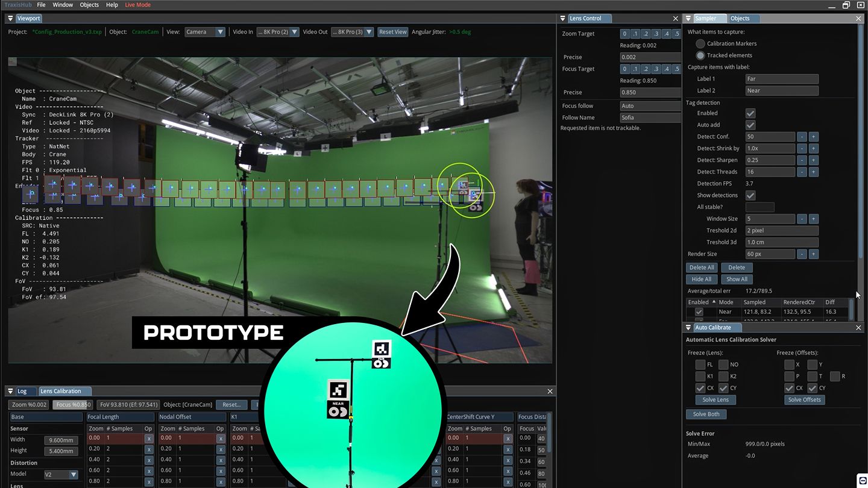Image resolution: width=868 pixels, height=488 pixels.
Task: Switch to the Log tab
Action: pyautogui.click(x=22, y=392)
